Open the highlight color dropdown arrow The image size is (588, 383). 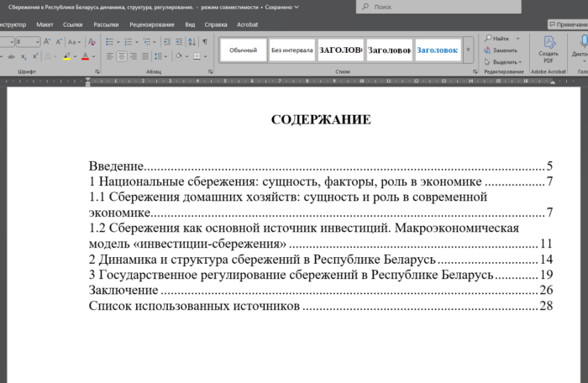point(75,56)
